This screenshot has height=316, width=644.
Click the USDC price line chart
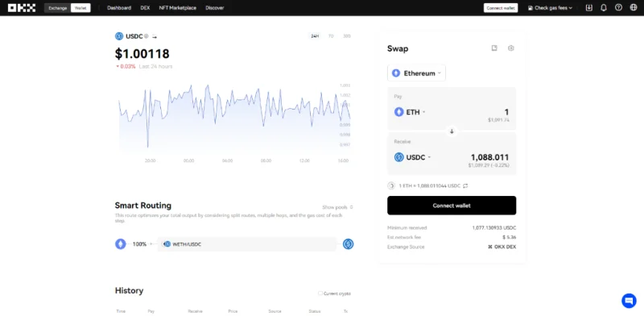234,117
